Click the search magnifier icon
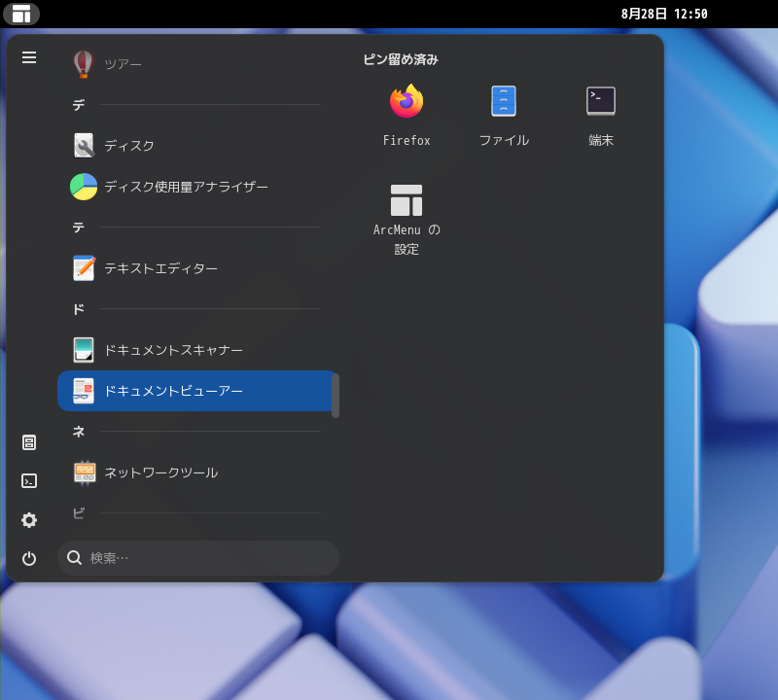Viewport: 778px width, 700px height. pyautogui.click(x=75, y=558)
